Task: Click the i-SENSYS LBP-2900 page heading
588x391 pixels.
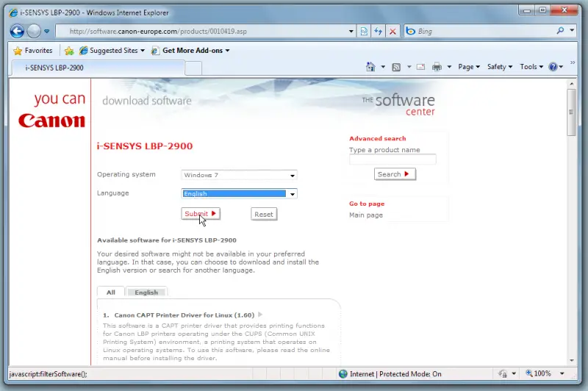Action: click(x=145, y=146)
